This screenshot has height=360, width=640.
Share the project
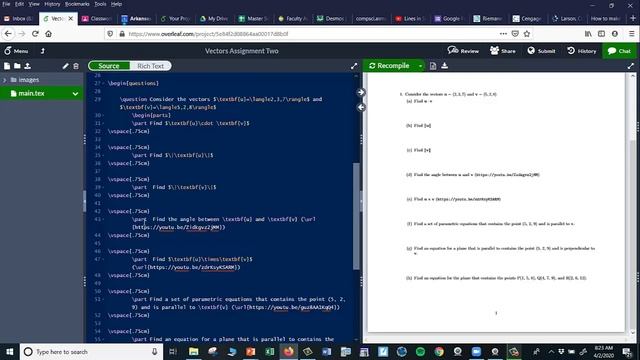(x=502, y=51)
